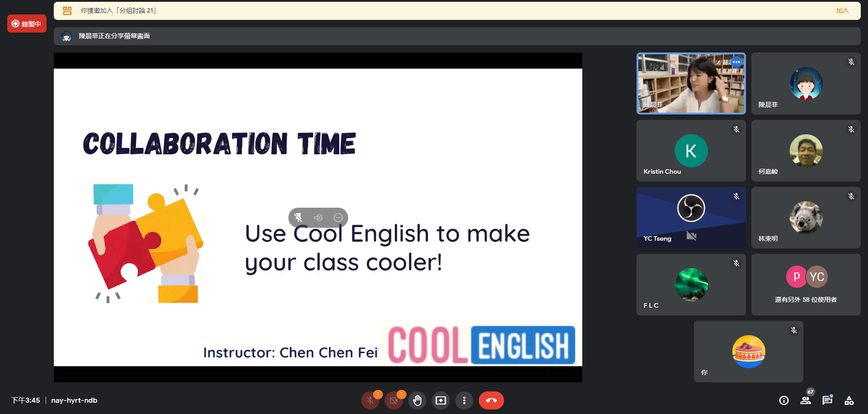868x414 pixels.
Task: Click muted mic icon on 你 tile
Action: (x=794, y=330)
